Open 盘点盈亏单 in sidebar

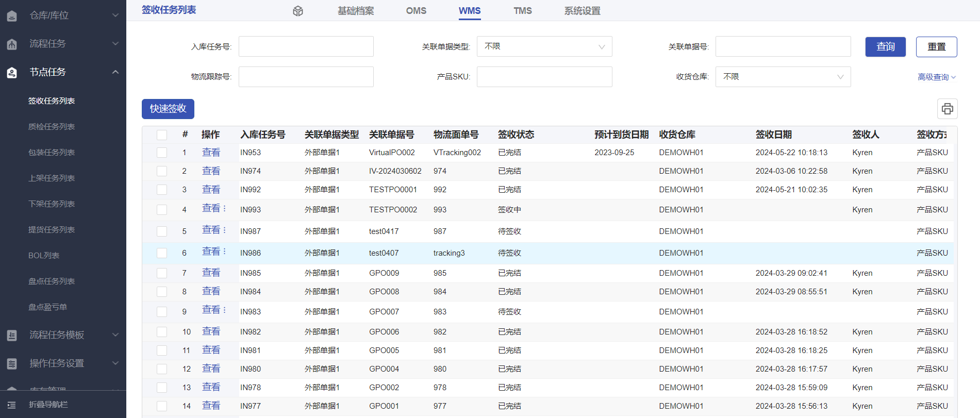pyautogui.click(x=47, y=307)
